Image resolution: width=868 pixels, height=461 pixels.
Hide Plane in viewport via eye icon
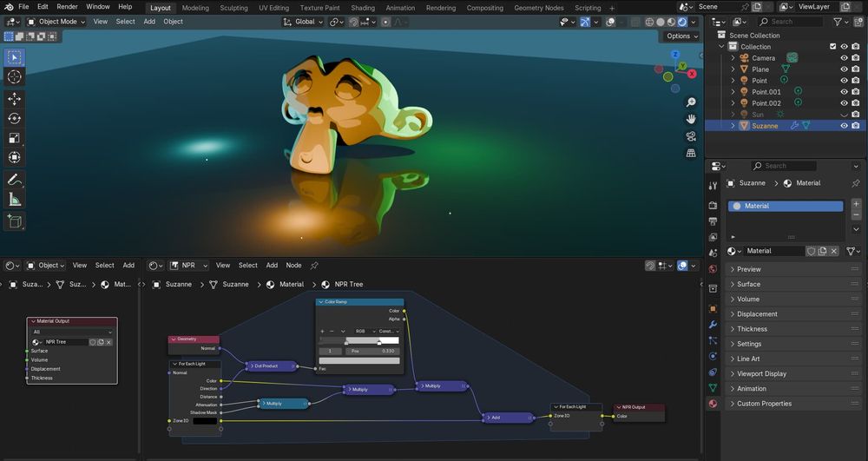click(845, 69)
